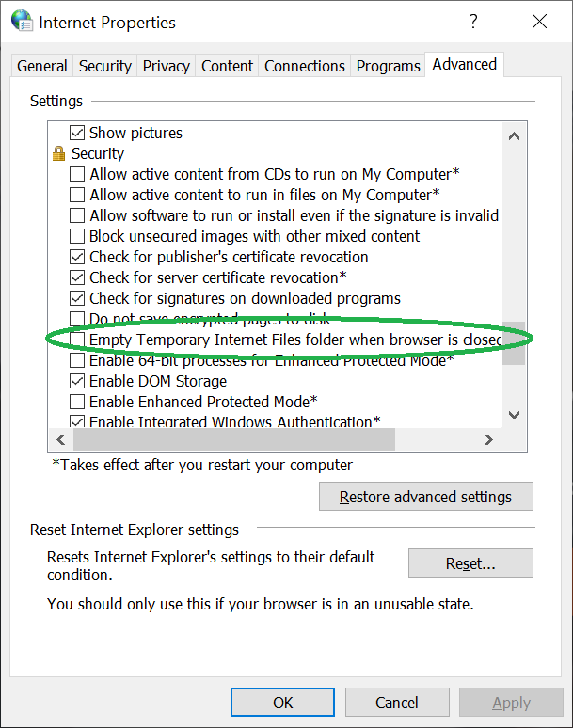Uncheck Check for signatures on downloaded programs
The width and height of the screenshot is (573, 728).
click(77, 298)
